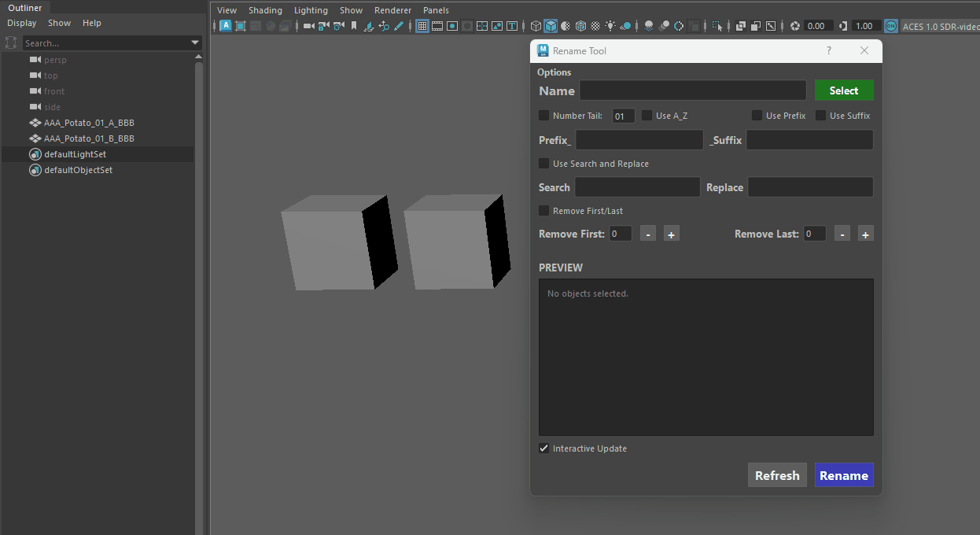
Task: Increase Remove Last with plus button
Action: [865, 234]
